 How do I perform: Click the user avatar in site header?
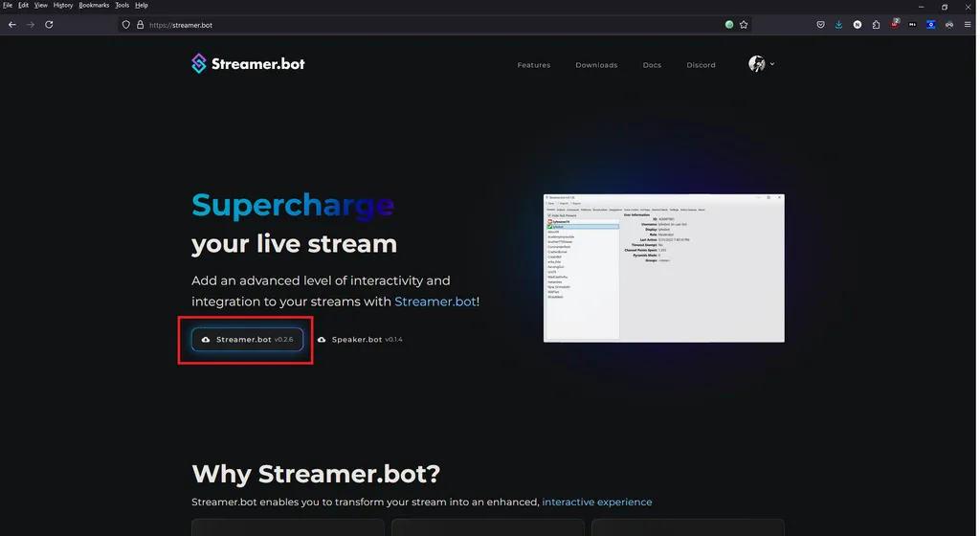pyautogui.click(x=756, y=64)
